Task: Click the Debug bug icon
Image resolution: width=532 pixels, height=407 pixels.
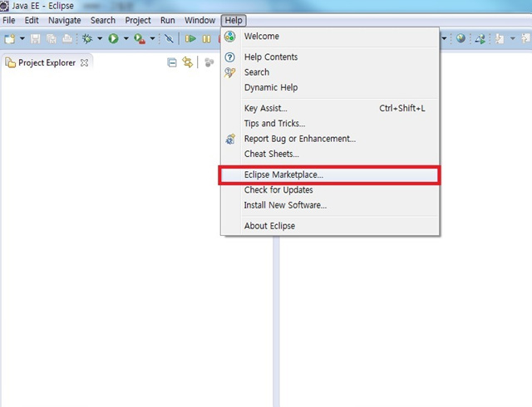Action: click(x=87, y=39)
